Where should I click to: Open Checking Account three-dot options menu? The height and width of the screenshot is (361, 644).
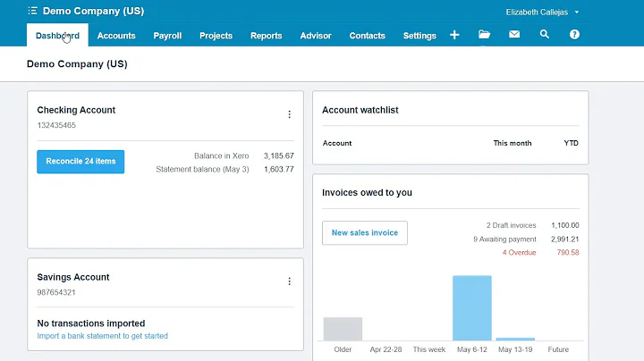(289, 114)
